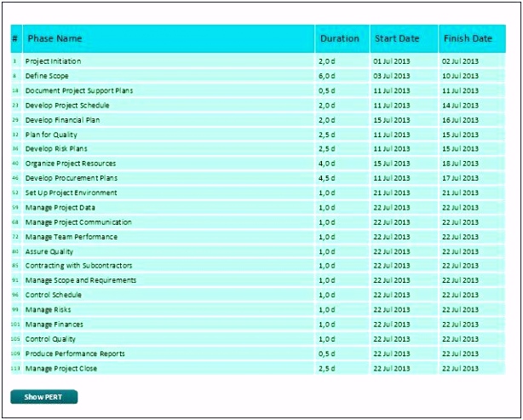
Task: Select Set Up Project Environment row
Action: (x=258, y=193)
